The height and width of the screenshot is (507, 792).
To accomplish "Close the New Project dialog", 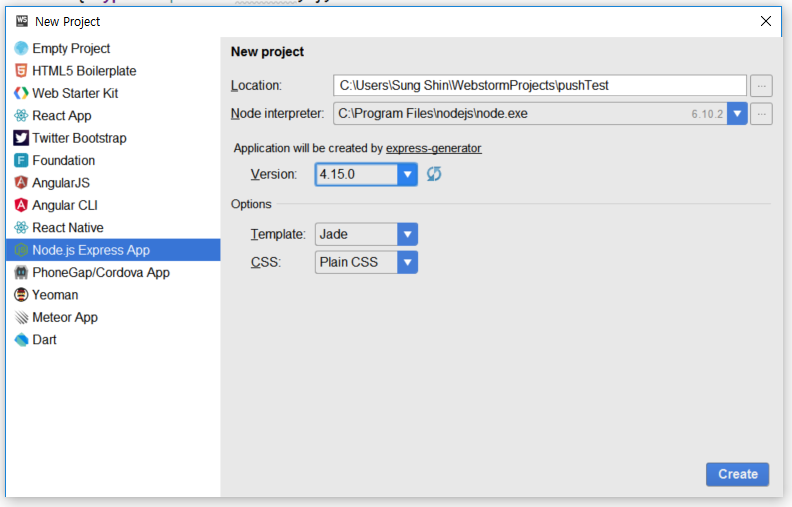I will tap(766, 21).
